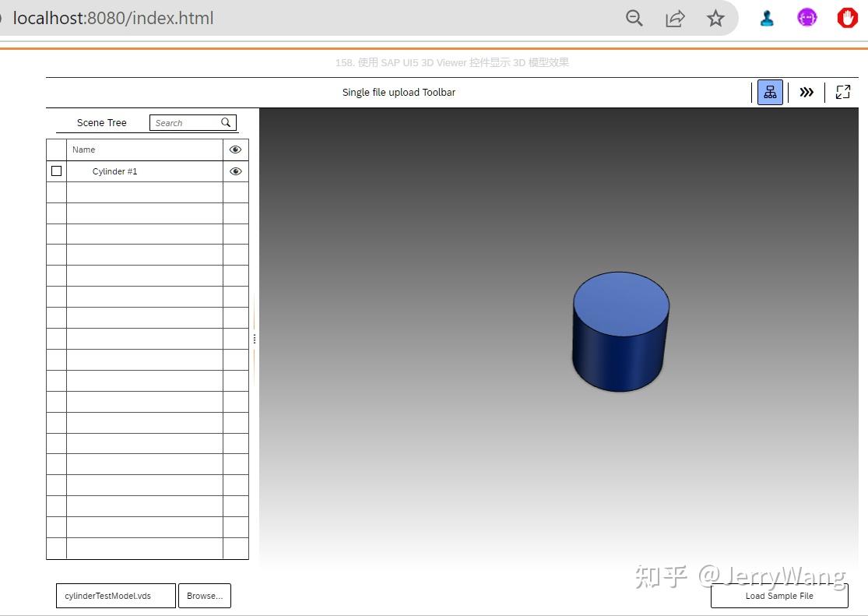Screen dimensions: 868x616
Task: Click the panel splitter dots handle
Action: pyautogui.click(x=255, y=338)
